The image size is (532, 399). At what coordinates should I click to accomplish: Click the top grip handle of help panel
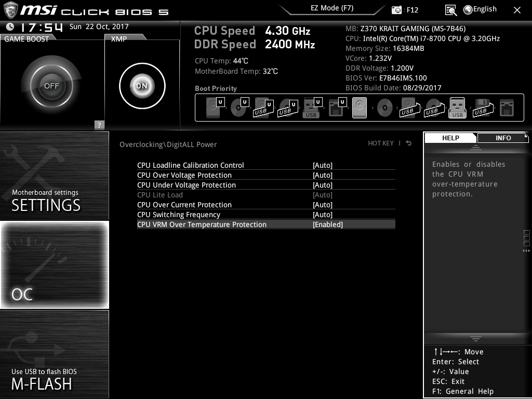point(476,147)
